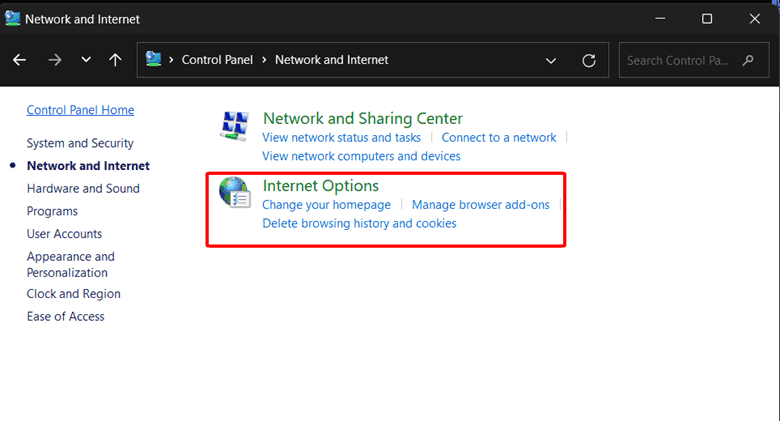Open Control Panel Home link
The image size is (780, 421).
80,110
